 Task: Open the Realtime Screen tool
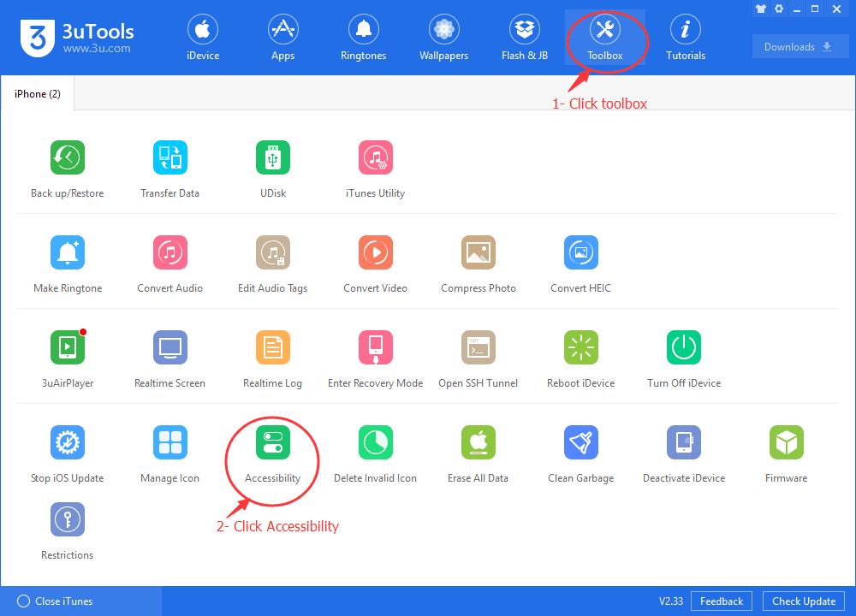click(x=169, y=347)
